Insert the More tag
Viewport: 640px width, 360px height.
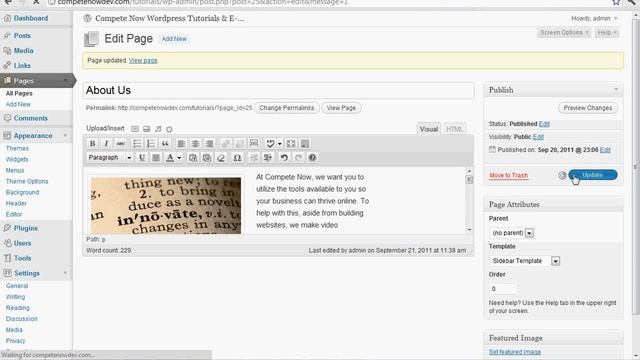254,144
